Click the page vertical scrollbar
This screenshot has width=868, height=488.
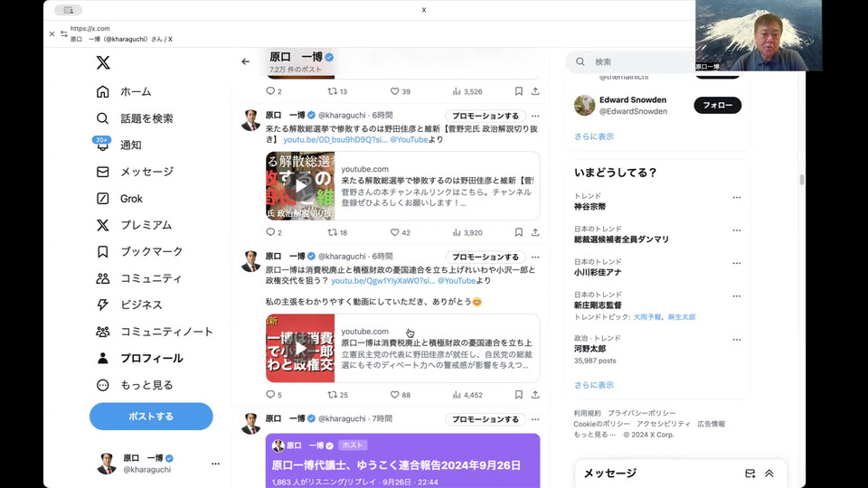[802, 180]
